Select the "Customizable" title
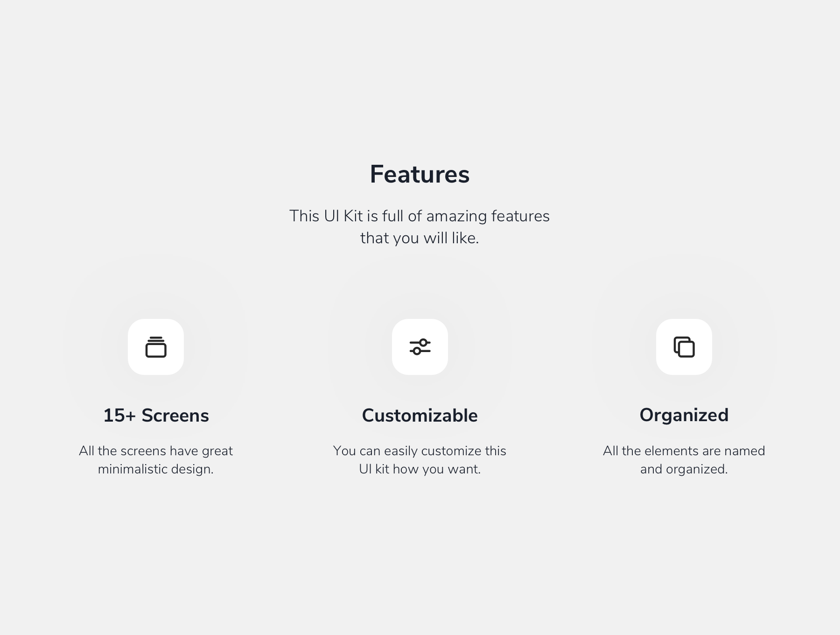This screenshot has height=635, width=840. point(420,416)
